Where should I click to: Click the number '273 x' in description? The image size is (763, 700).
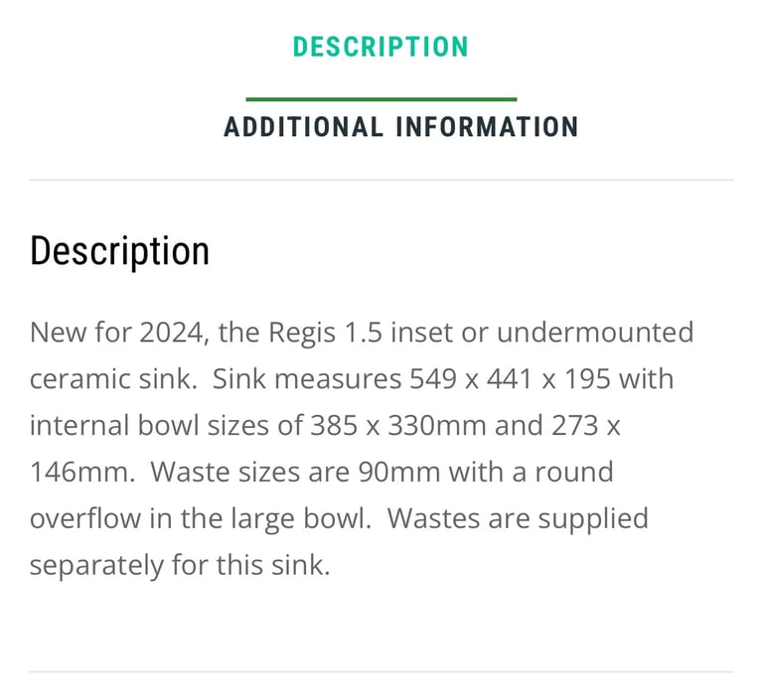pyautogui.click(x=586, y=425)
